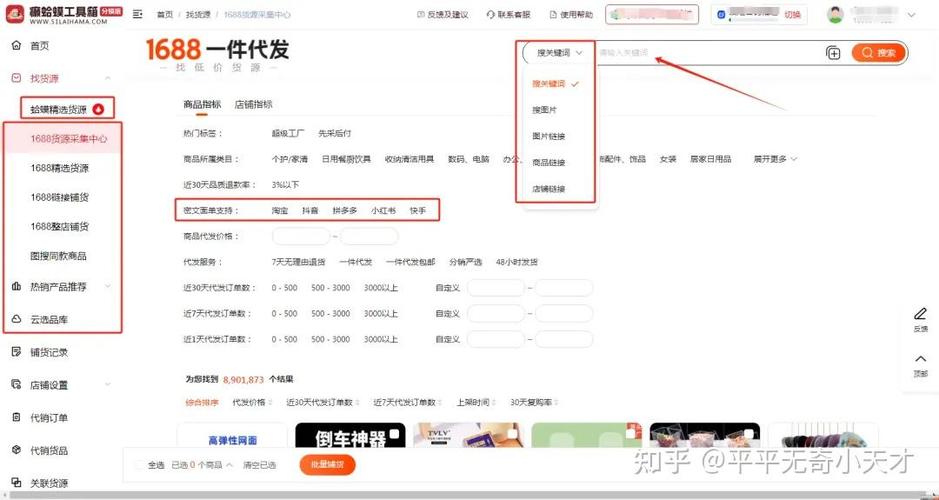Click the orange 搜索 button
Screen dimensions: 939x500
[x=879, y=53]
